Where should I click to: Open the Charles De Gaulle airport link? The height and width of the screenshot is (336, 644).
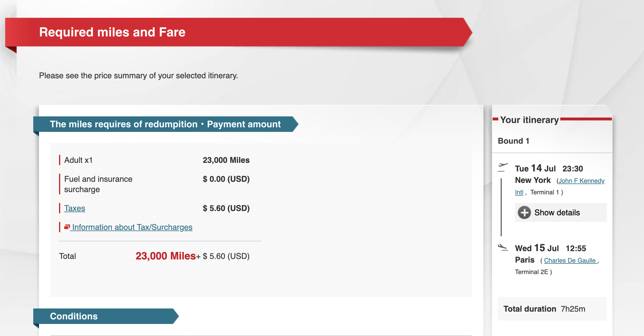pyautogui.click(x=570, y=261)
